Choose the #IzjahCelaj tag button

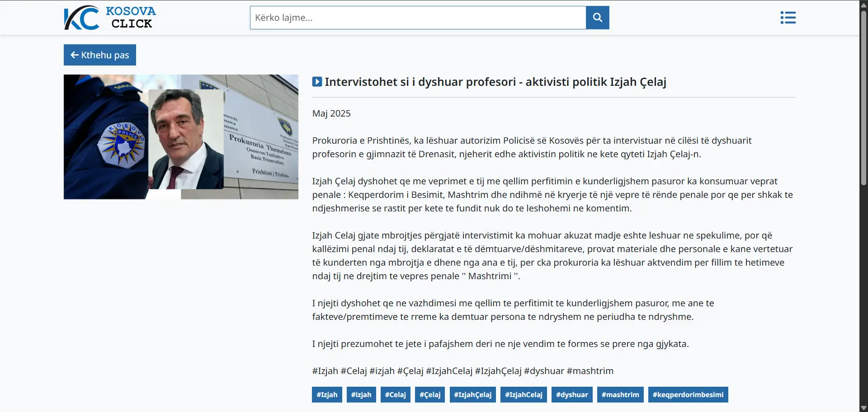click(524, 394)
